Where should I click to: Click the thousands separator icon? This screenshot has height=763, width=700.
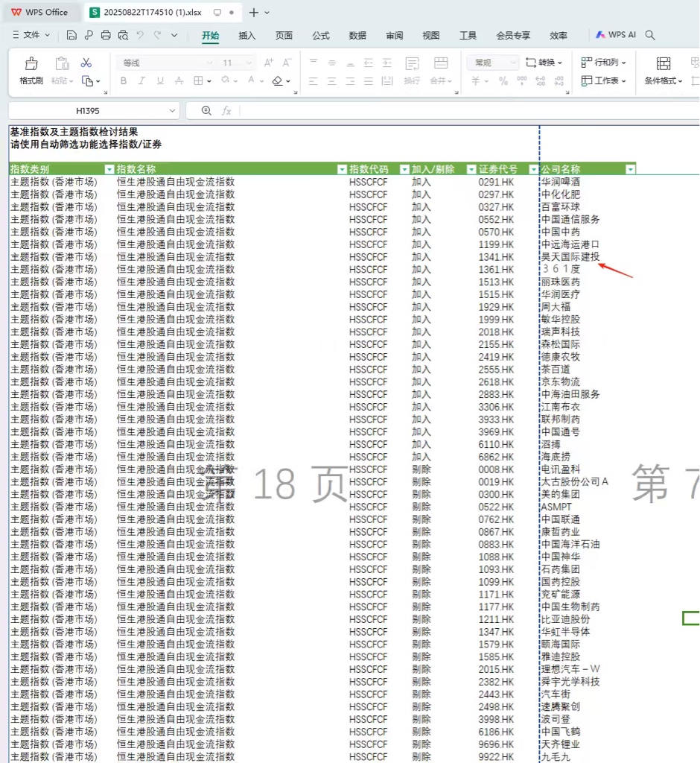[x=521, y=80]
